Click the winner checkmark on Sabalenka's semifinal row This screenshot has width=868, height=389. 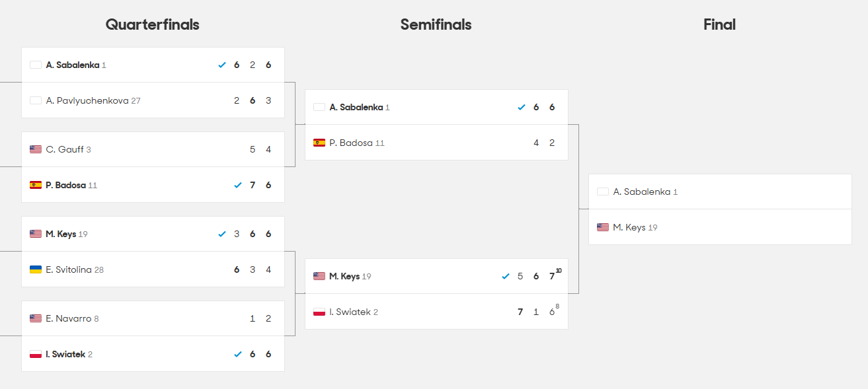point(522,107)
